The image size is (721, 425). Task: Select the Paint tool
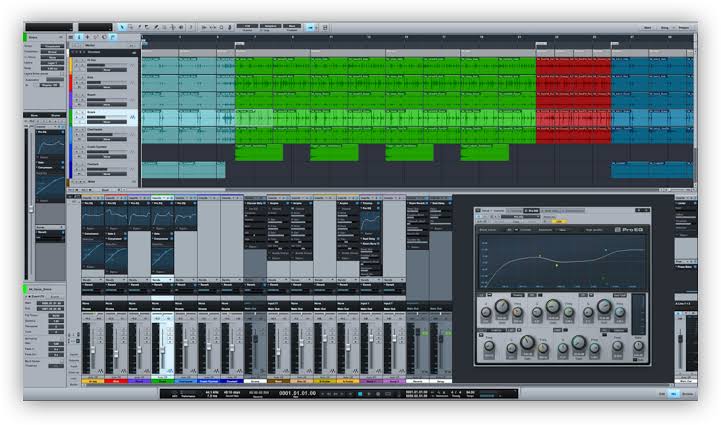pos(156,28)
